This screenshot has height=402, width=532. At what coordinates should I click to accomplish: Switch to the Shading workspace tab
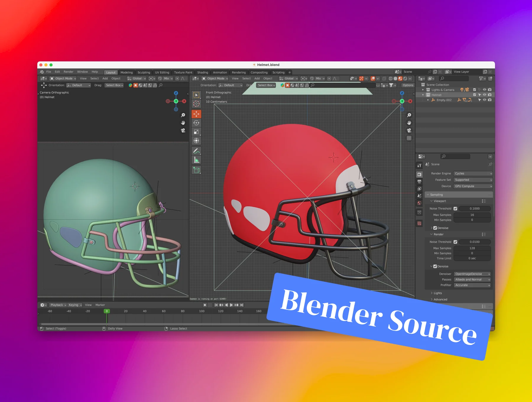(x=203, y=72)
